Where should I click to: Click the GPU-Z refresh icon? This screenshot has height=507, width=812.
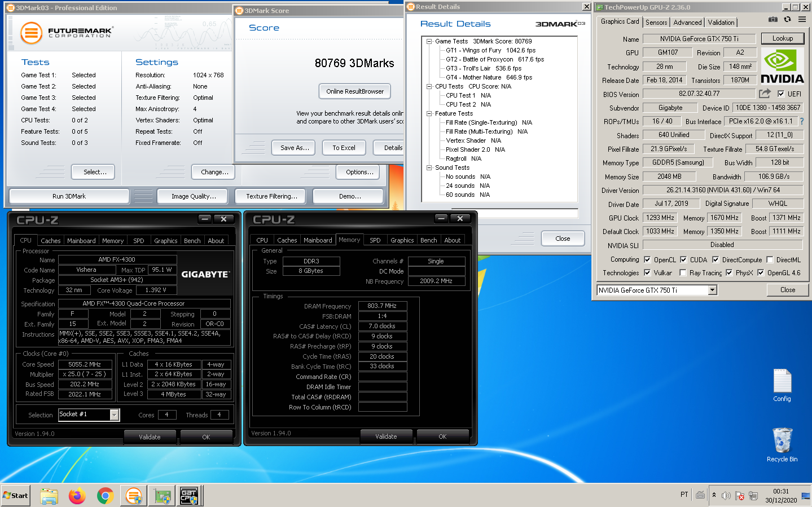click(x=787, y=20)
